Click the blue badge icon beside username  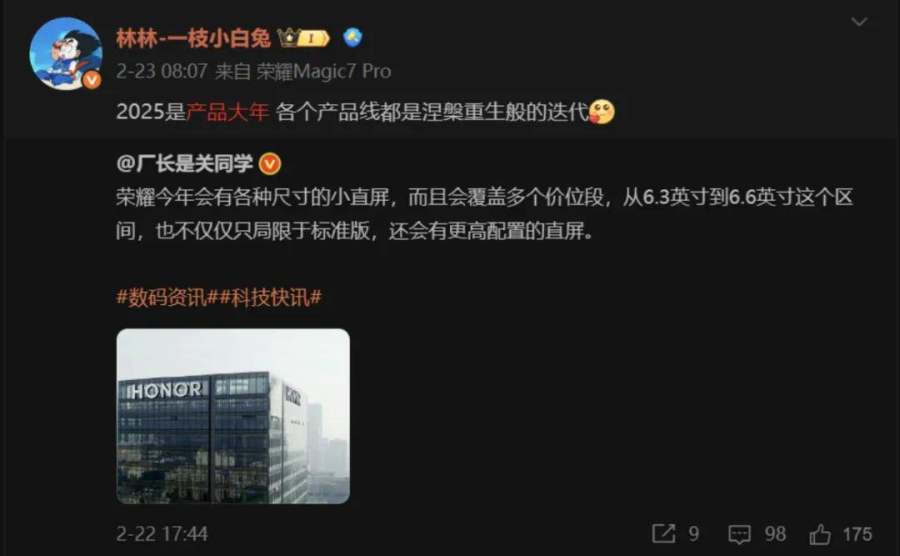(352, 37)
